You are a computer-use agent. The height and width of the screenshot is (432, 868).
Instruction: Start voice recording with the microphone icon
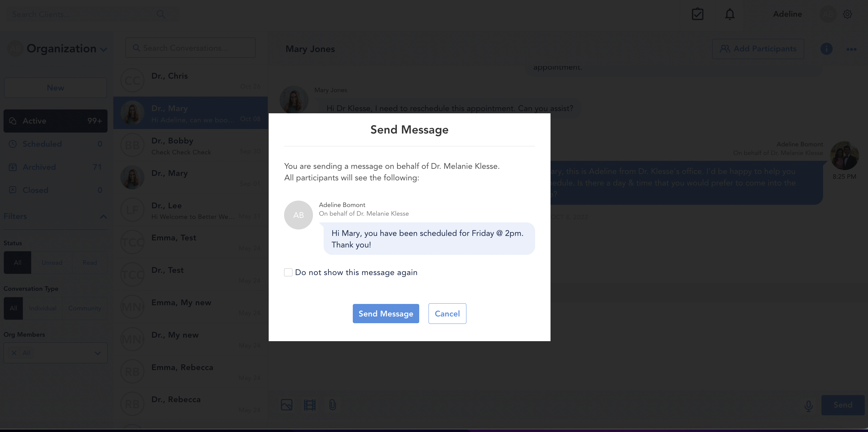[808, 406]
